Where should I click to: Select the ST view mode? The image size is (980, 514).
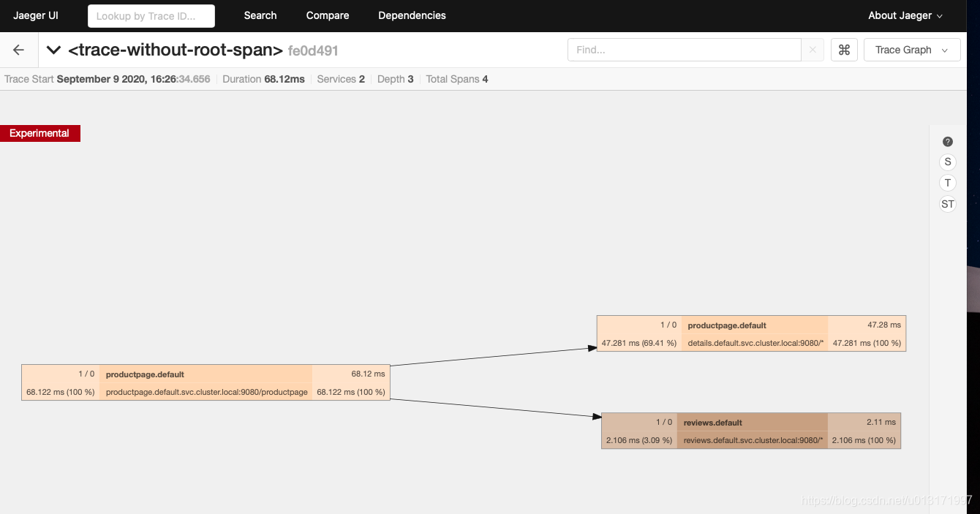point(948,204)
